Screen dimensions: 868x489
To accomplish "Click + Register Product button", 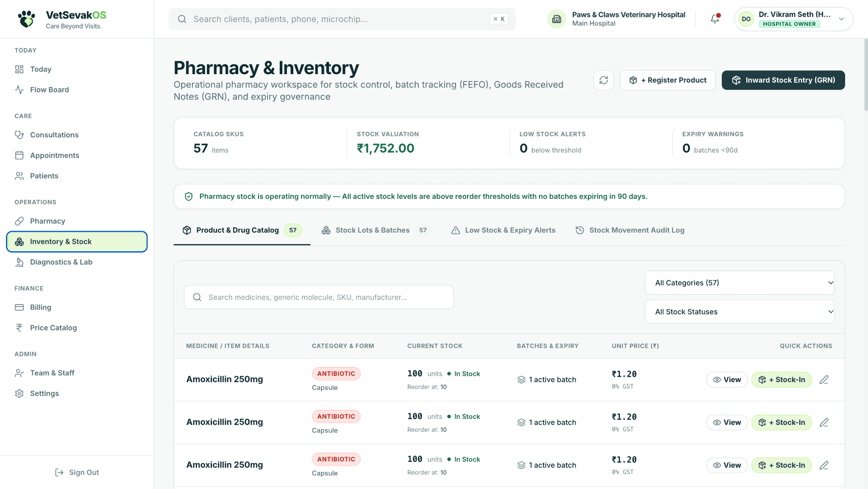I will pos(668,80).
